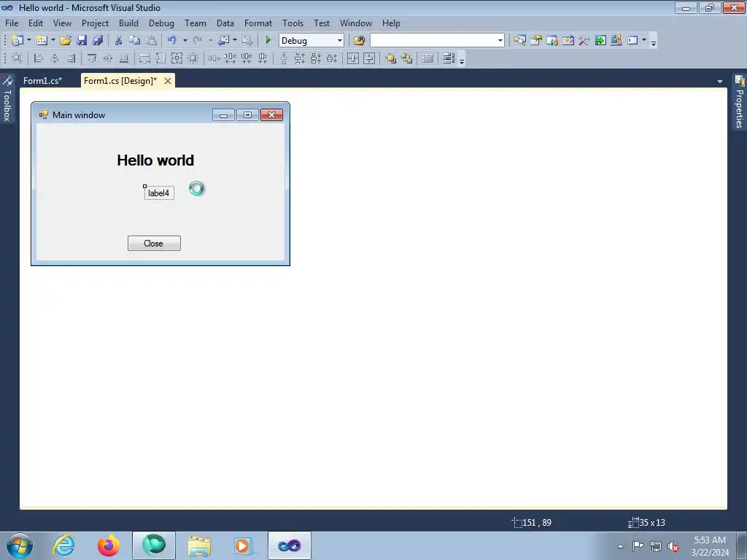Cut the selection with the scissors icon
Screen dimensions: 747x560
(x=119, y=41)
